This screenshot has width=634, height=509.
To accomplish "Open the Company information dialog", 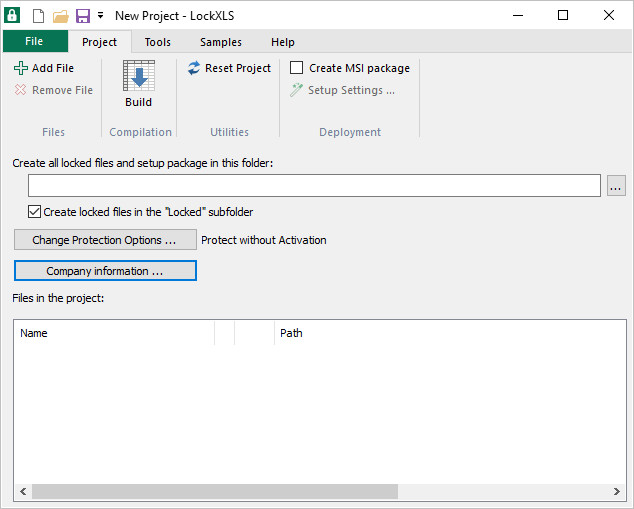I will tap(105, 270).
